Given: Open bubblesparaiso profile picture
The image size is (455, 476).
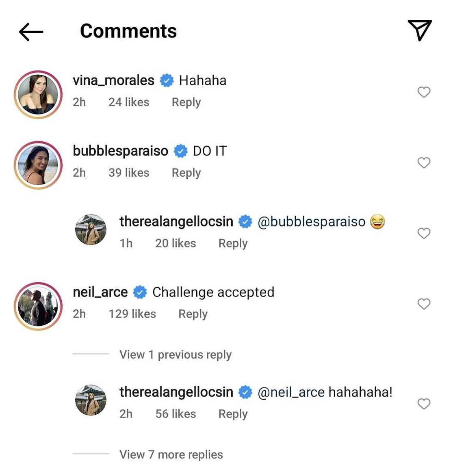Looking at the screenshot, I should click(x=38, y=165).
